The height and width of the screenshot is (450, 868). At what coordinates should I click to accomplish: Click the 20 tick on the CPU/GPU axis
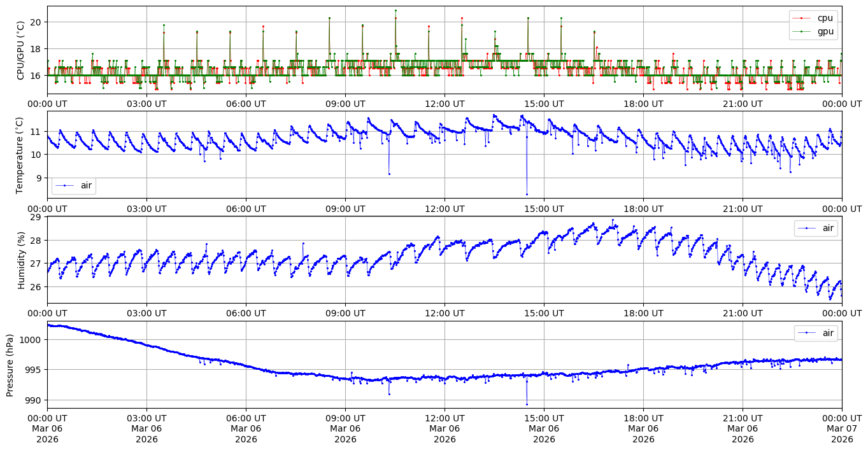tap(36, 22)
